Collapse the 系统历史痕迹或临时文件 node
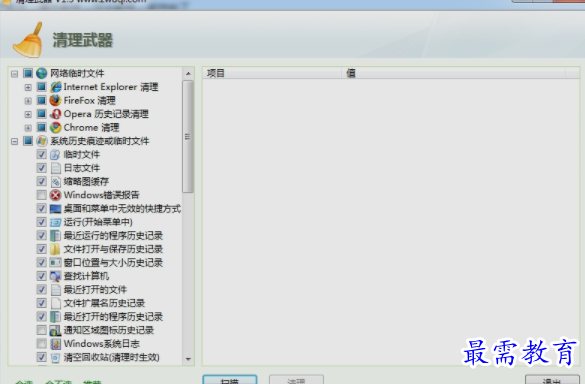 [x=15, y=141]
